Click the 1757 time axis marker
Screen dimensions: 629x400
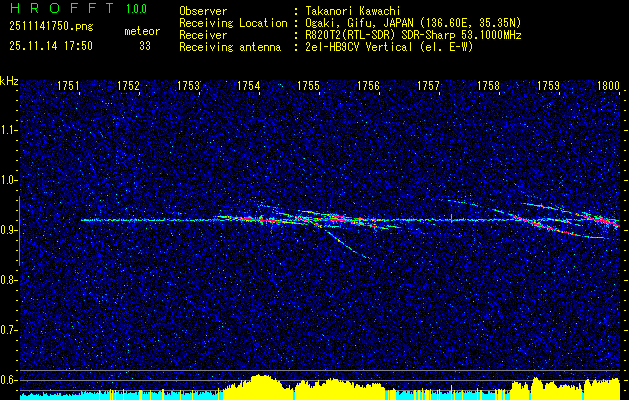[x=429, y=86]
